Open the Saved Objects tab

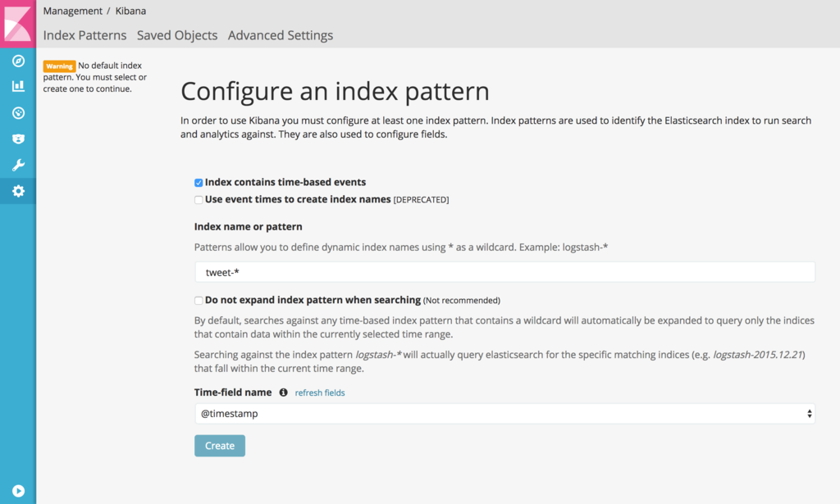(x=177, y=35)
